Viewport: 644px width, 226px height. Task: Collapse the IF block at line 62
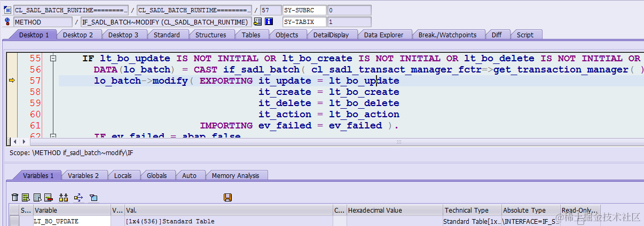tap(52, 137)
